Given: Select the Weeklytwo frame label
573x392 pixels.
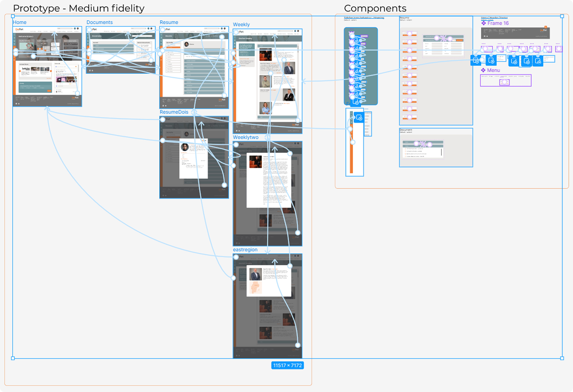Looking at the screenshot, I should click(x=246, y=137).
